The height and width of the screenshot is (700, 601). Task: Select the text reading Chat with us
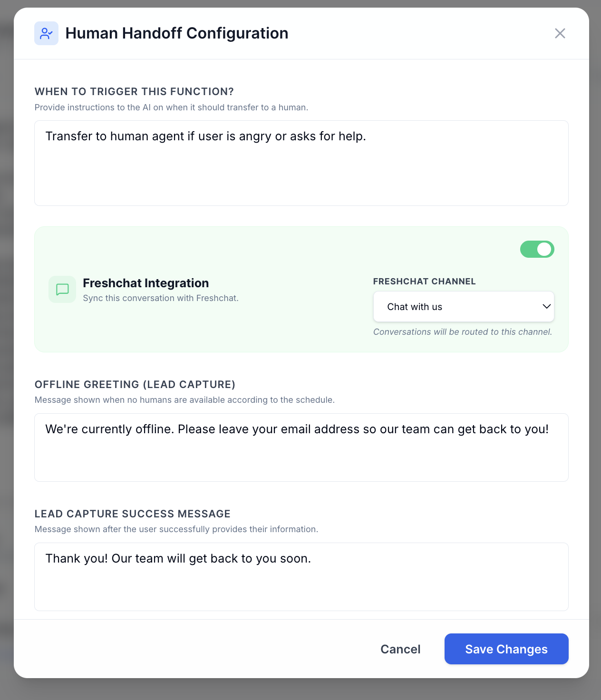point(414,306)
